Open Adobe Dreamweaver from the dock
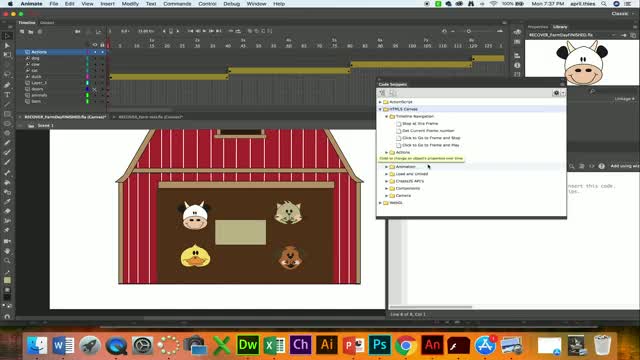 248,345
